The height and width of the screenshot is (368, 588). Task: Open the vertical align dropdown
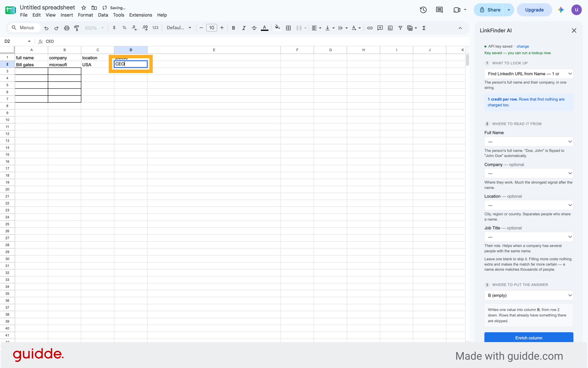330,28
